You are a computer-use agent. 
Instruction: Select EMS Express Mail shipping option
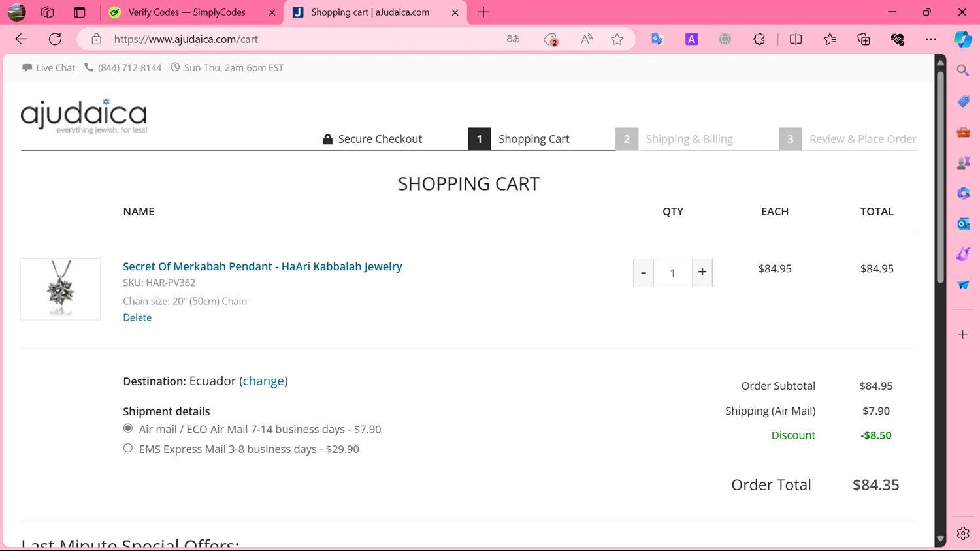[x=128, y=448]
